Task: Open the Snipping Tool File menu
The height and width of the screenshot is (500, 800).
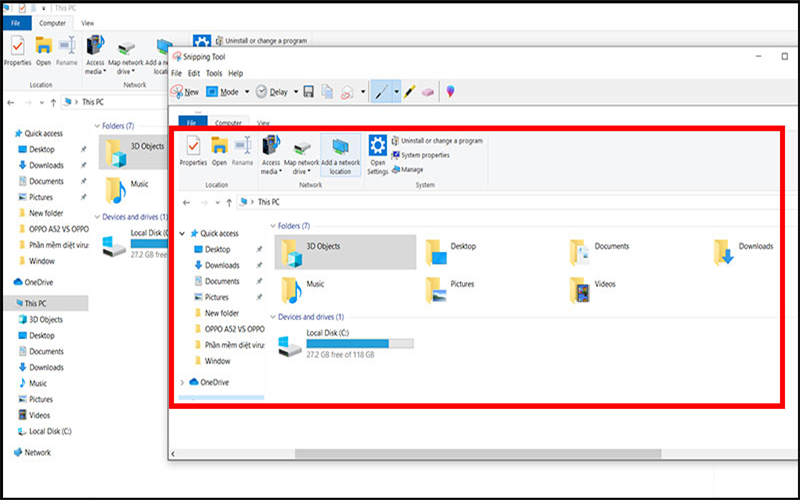Action: 176,73
